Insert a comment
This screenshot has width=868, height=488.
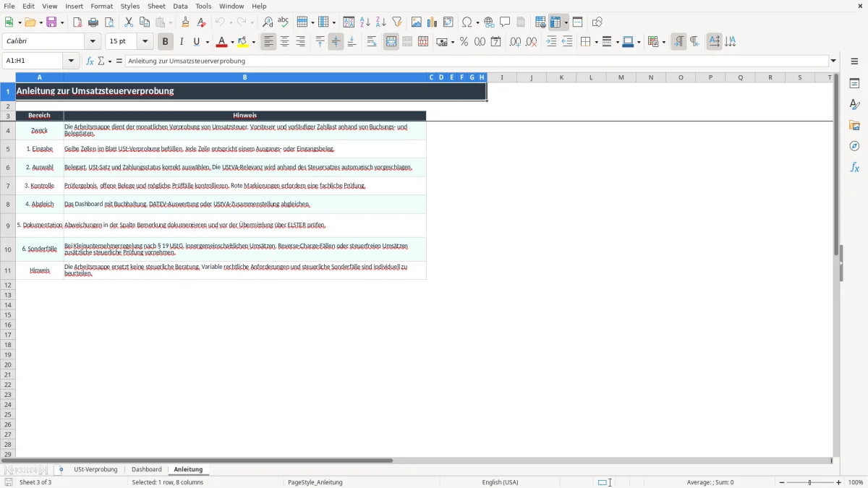pyautogui.click(x=505, y=22)
